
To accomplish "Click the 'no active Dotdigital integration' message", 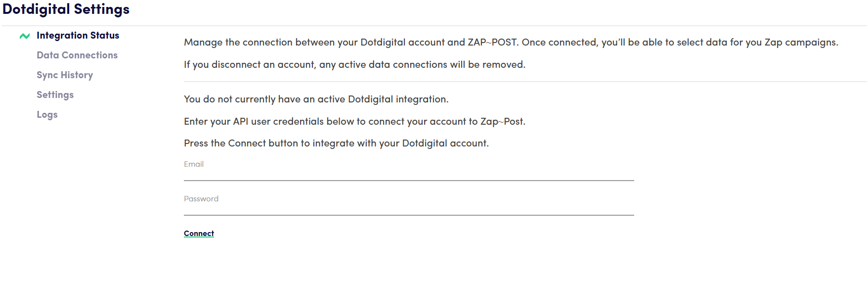I will [x=316, y=99].
